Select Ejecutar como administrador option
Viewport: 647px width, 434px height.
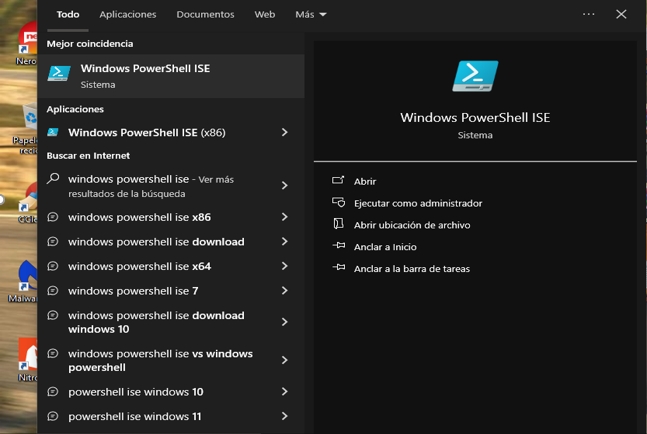(418, 203)
